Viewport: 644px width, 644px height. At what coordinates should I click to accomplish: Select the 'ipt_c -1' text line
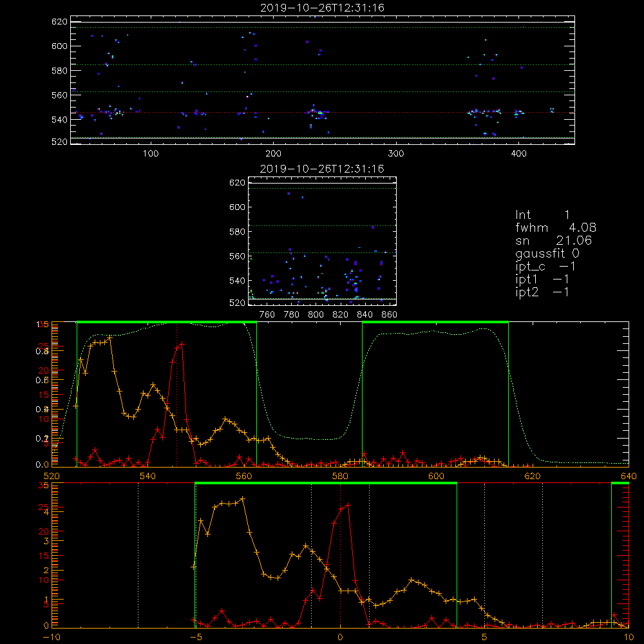point(545,267)
